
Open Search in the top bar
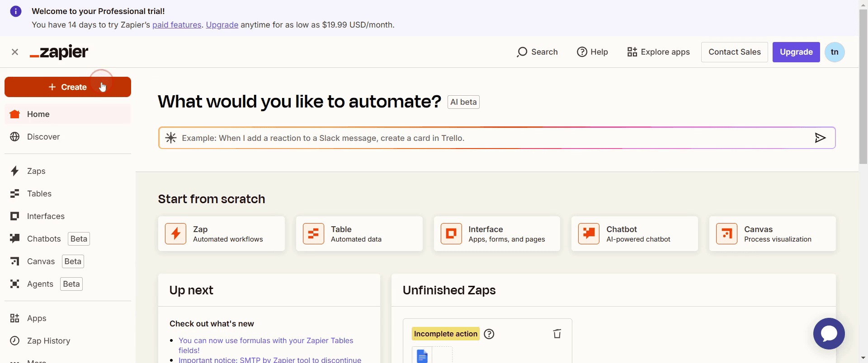[x=537, y=52]
